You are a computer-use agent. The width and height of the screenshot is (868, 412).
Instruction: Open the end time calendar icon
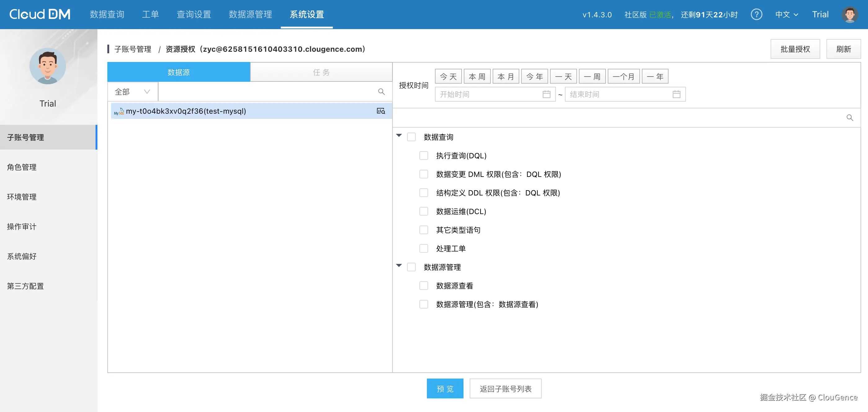pyautogui.click(x=676, y=94)
